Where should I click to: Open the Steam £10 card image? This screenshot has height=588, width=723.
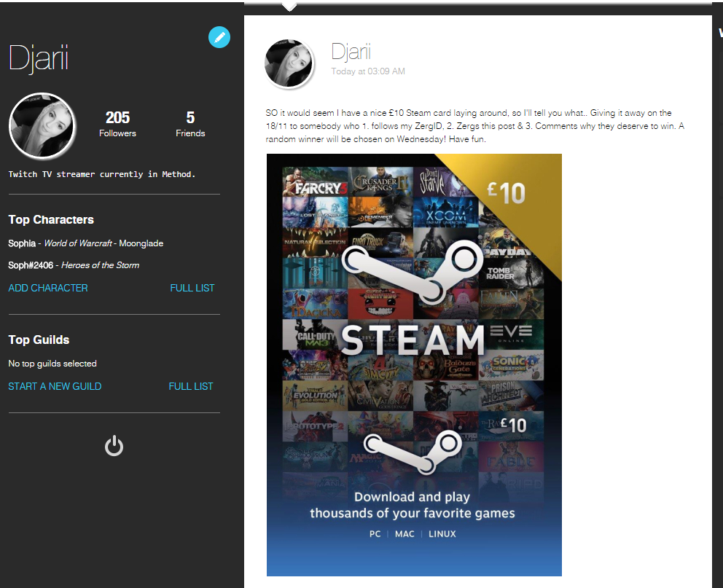pyautogui.click(x=414, y=365)
